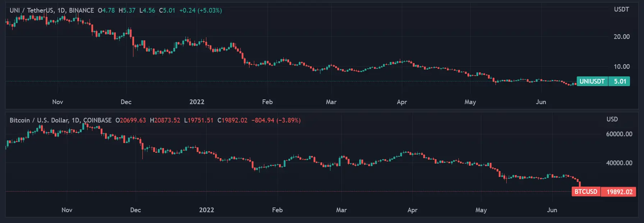Click the Bitcoin / U.S. Dollar chart title

coord(60,120)
